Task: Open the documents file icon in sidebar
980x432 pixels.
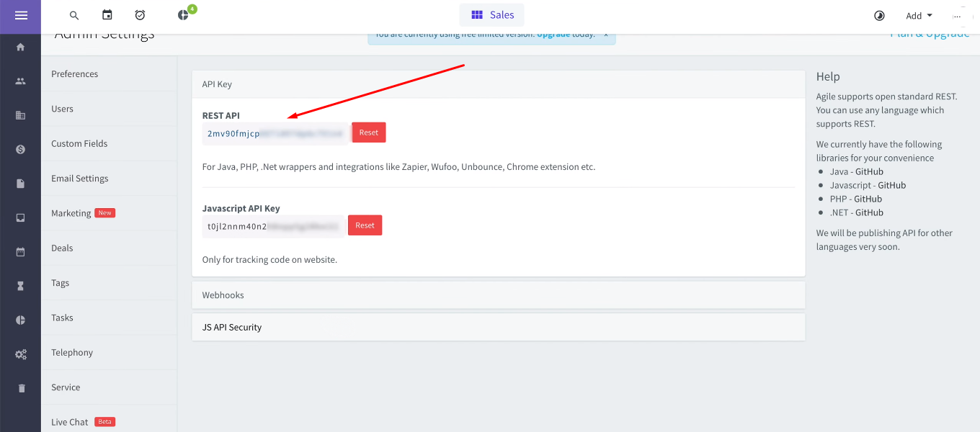Action: [x=20, y=184]
